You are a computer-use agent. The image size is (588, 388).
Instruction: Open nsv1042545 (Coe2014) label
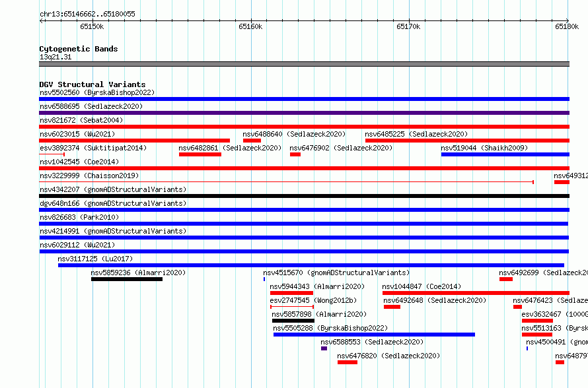coord(79,162)
